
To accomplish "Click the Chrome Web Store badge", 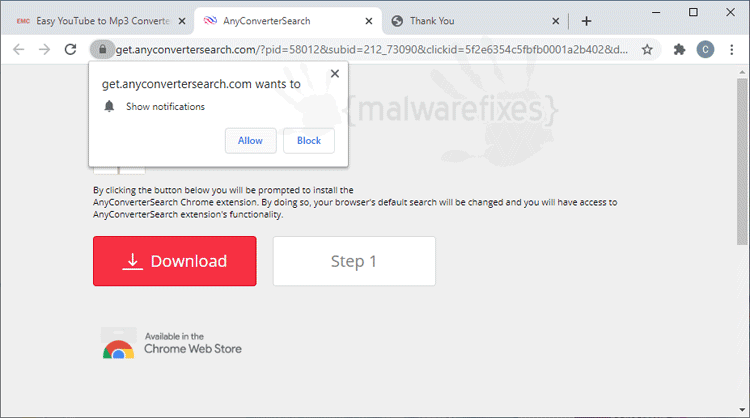I will [172, 343].
